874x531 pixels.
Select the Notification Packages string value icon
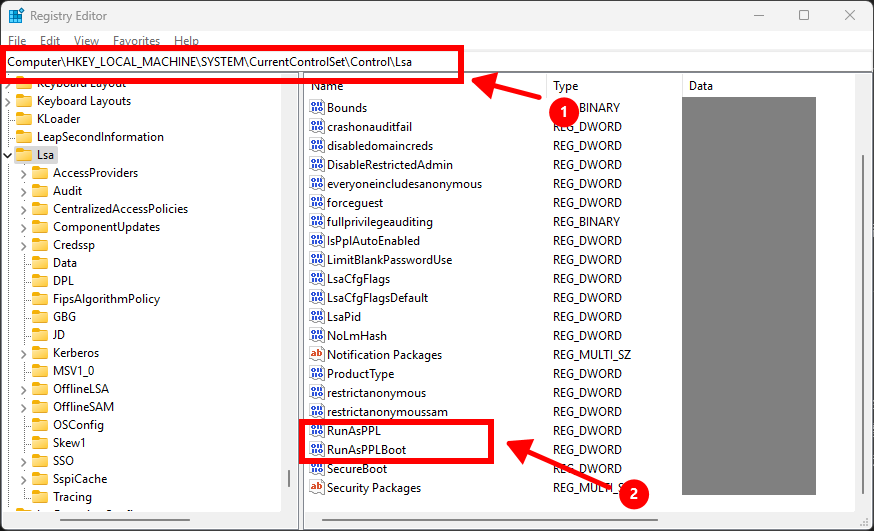point(317,355)
